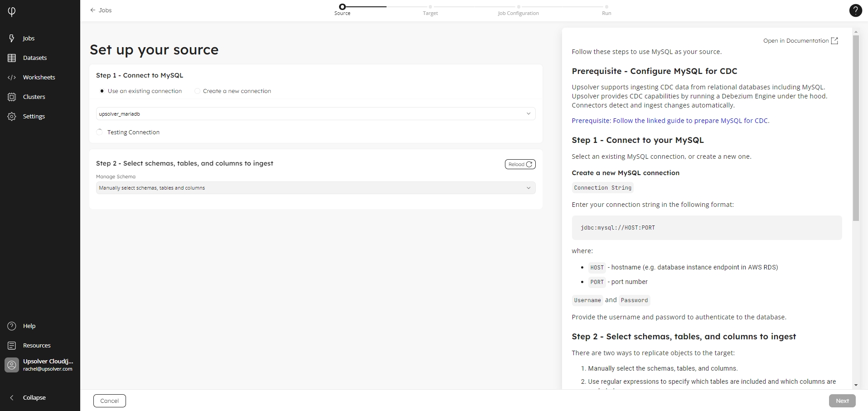
Task: Choose 'Create a new connection' option
Action: (197, 91)
